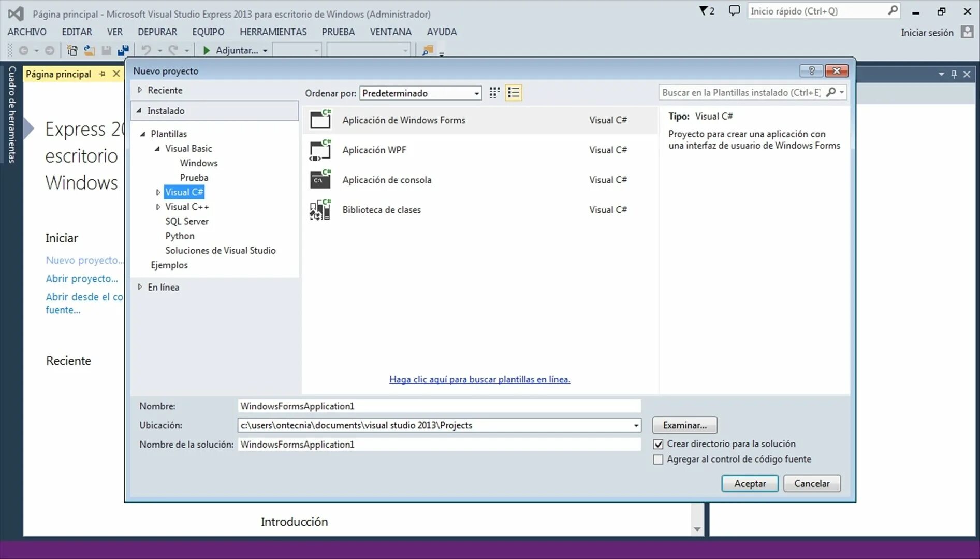Click the New Project toolbar icon
This screenshot has height=559, width=980.
point(72,50)
